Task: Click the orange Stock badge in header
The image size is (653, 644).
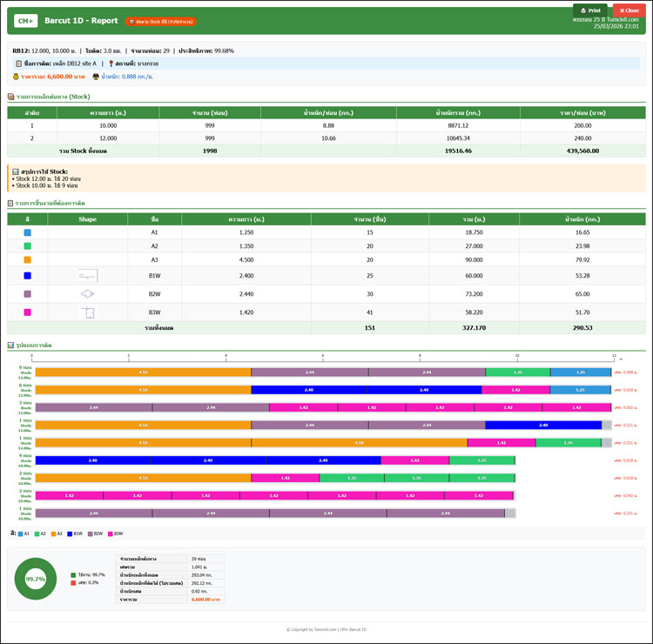Action: pos(161,21)
